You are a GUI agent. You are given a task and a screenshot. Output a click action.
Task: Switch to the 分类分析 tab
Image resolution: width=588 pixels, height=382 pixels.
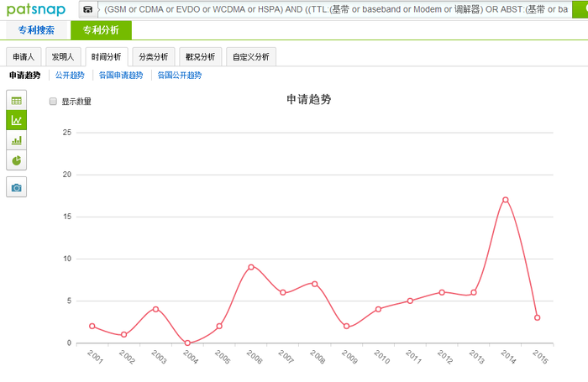pyautogui.click(x=154, y=56)
